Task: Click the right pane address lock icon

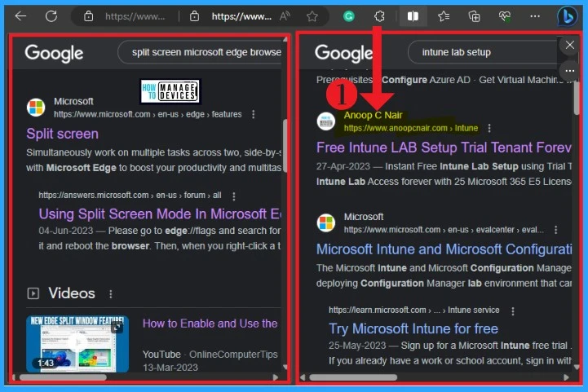Action: point(194,16)
